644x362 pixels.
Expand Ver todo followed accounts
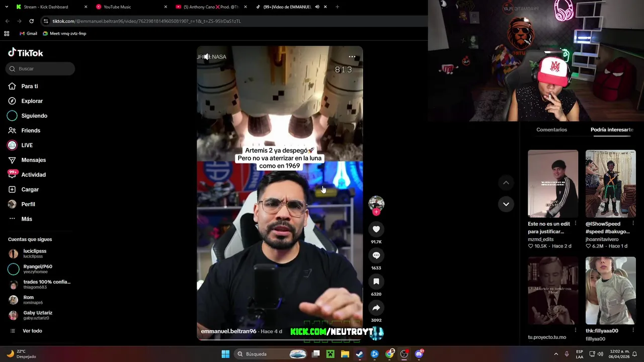32,331
